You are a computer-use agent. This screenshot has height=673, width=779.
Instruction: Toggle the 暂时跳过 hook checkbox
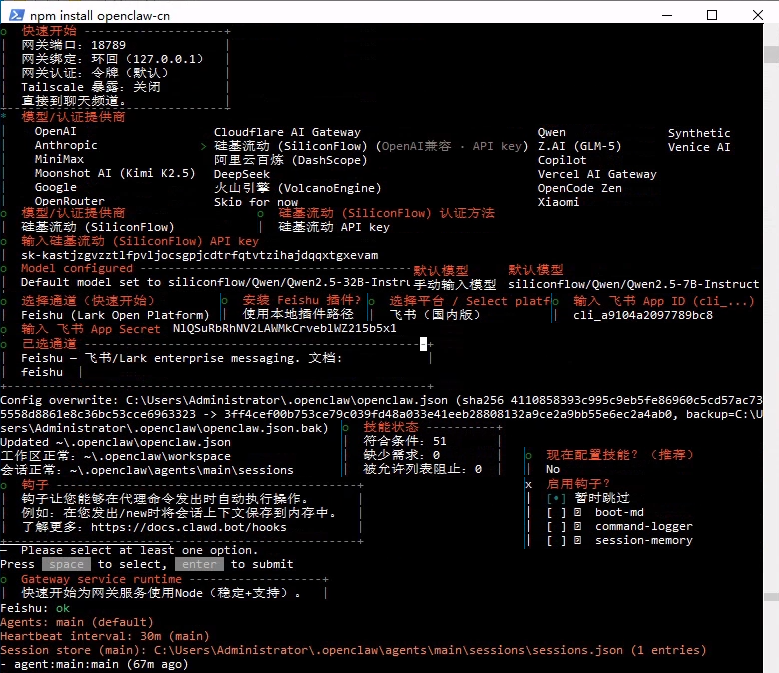tap(556, 498)
